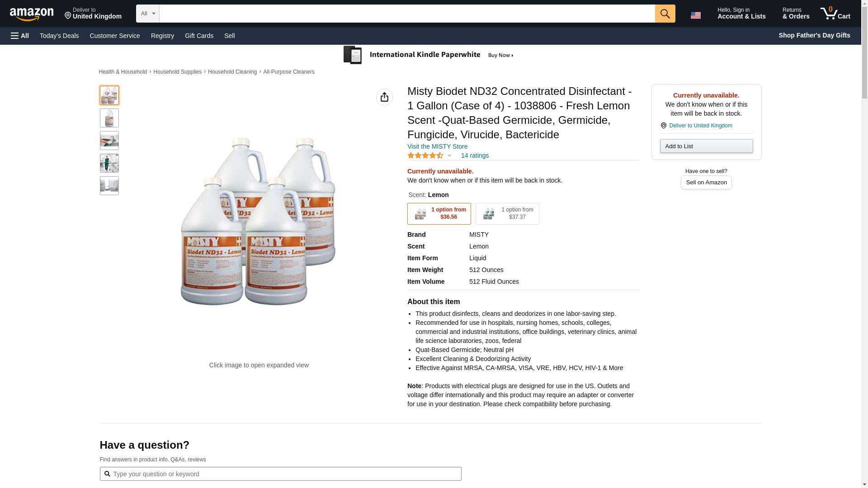Click the Add to List button
Image resolution: width=868 pixels, height=488 pixels.
point(706,146)
